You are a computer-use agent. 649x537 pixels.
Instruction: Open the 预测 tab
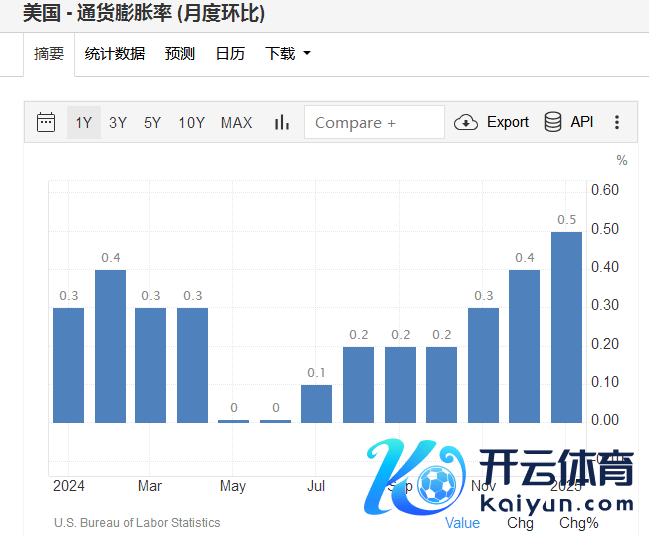click(180, 53)
